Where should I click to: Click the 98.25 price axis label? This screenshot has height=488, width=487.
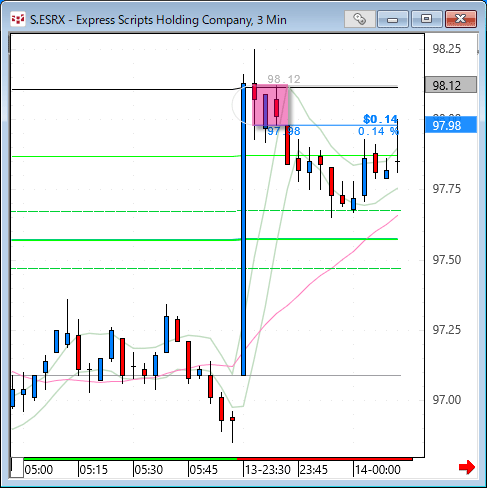click(x=447, y=49)
